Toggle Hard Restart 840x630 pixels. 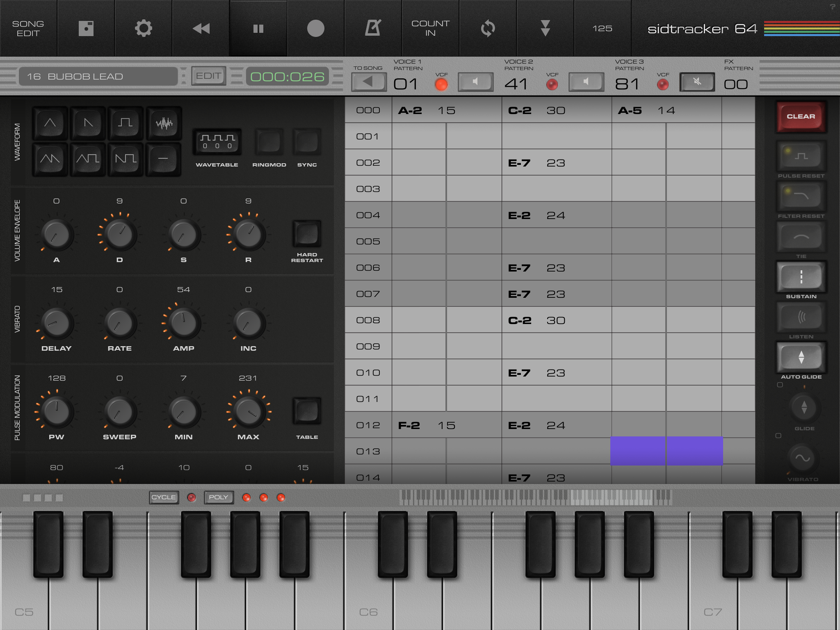click(x=307, y=234)
